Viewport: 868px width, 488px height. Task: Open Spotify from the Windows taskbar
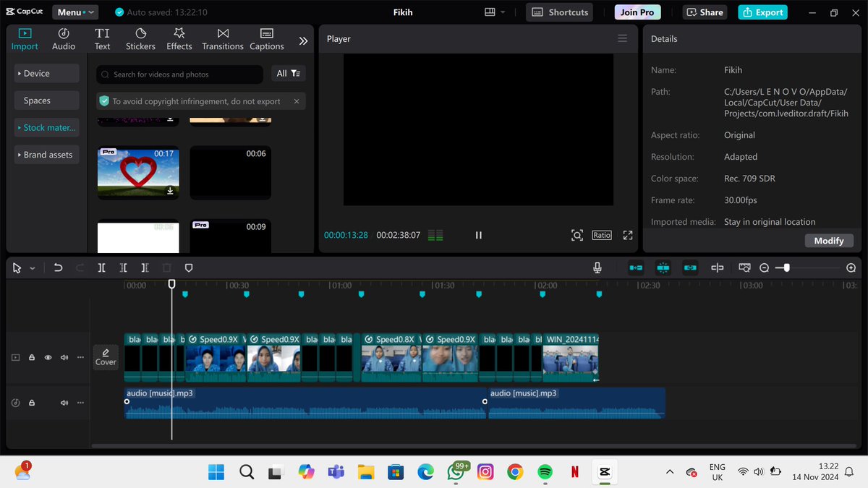click(x=545, y=472)
